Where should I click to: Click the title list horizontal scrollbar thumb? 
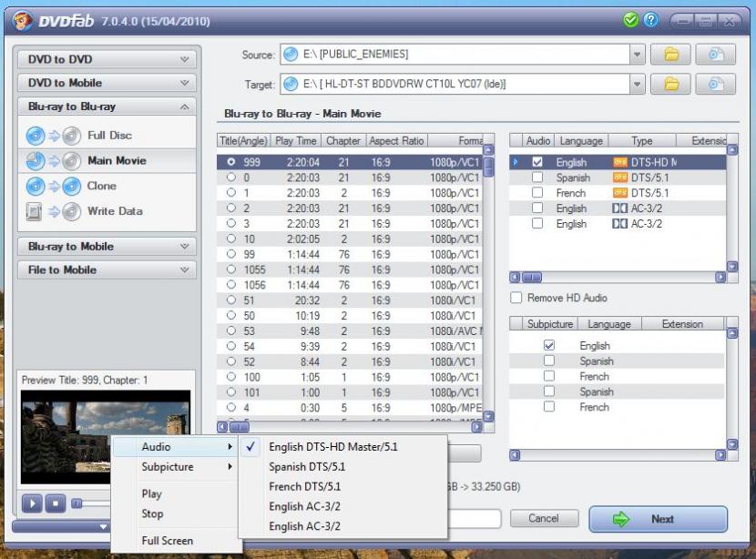point(240,427)
